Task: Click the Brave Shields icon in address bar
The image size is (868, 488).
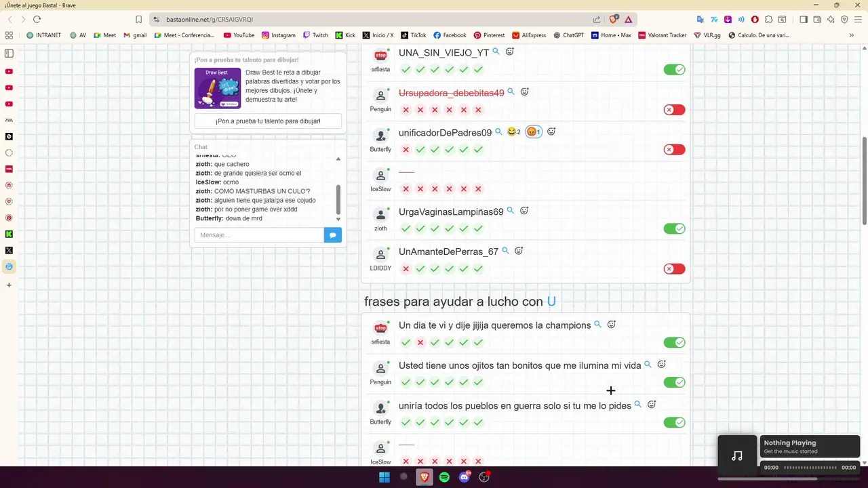Action: [x=614, y=20]
